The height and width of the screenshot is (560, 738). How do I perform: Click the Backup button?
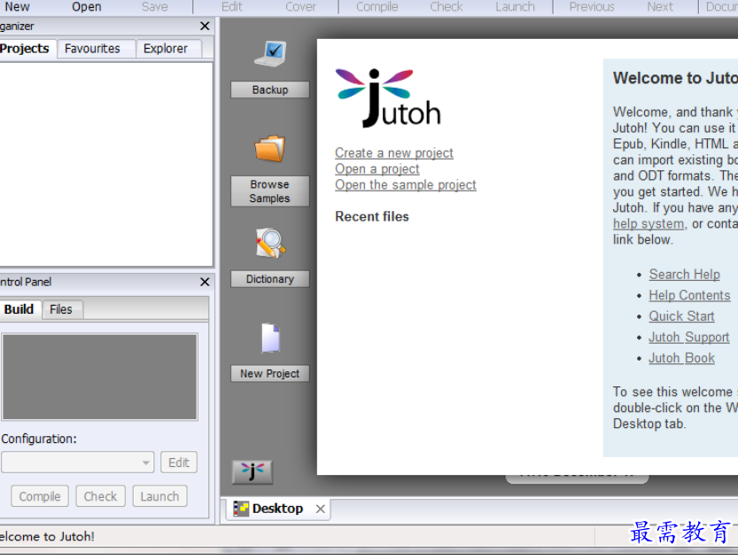pos(270,89)
